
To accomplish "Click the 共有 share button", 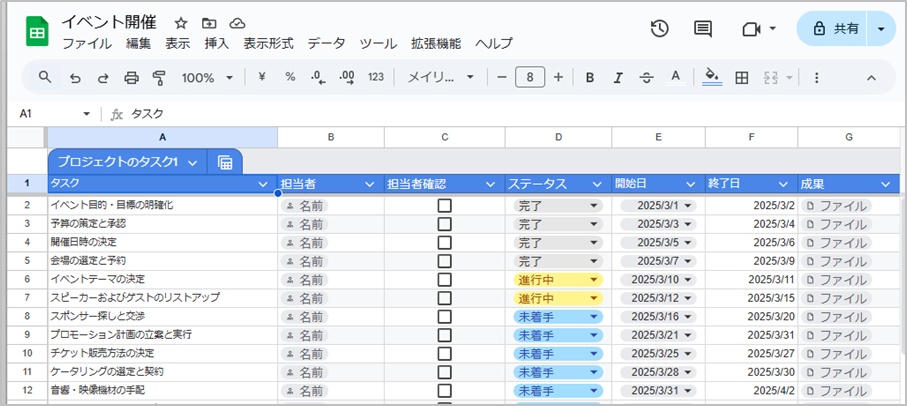I will point(833,29).
